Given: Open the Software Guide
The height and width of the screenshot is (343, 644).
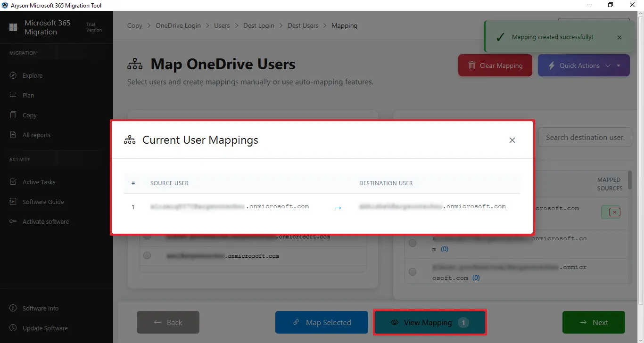Looking at the screenshot, I should [43, 202].
